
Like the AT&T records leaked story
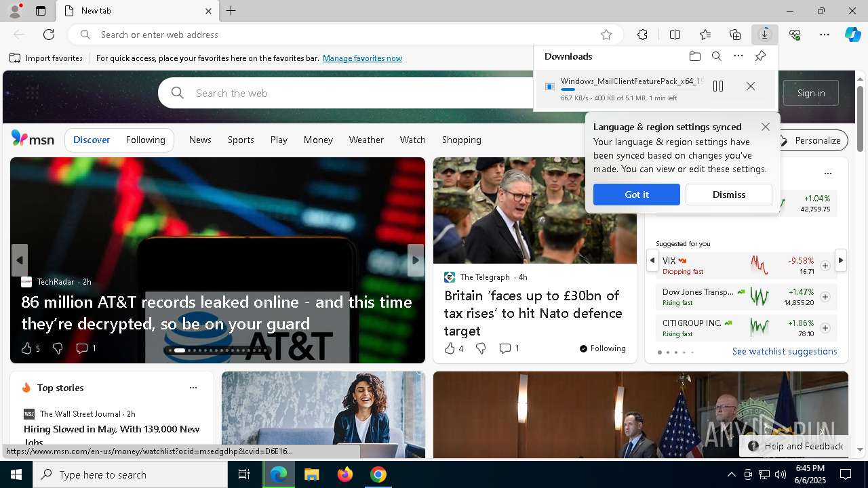pos(26,348)
